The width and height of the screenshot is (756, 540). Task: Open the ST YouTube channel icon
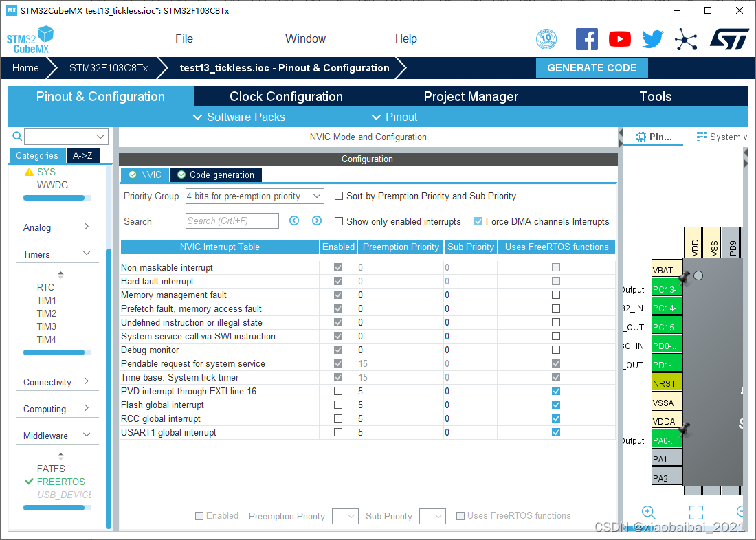coord(619,39)
